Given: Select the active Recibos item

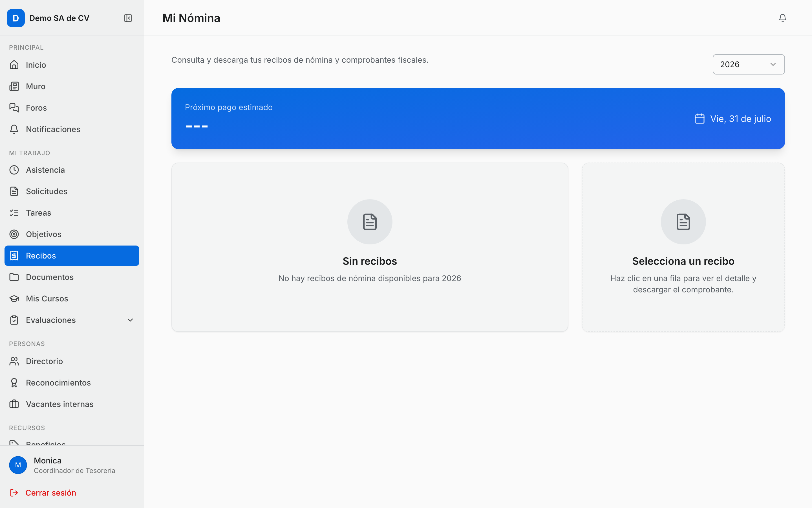Looking at the screenshot, I should click(72, 256).
